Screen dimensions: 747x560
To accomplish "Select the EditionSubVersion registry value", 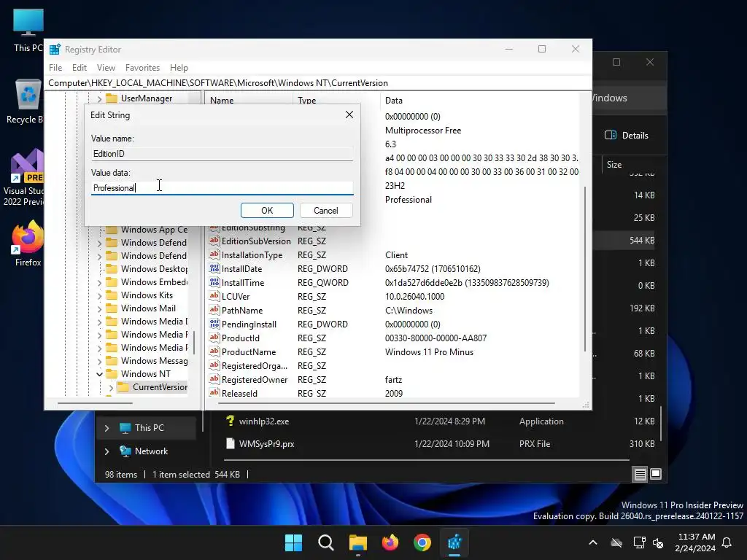I will click(256, 241).
